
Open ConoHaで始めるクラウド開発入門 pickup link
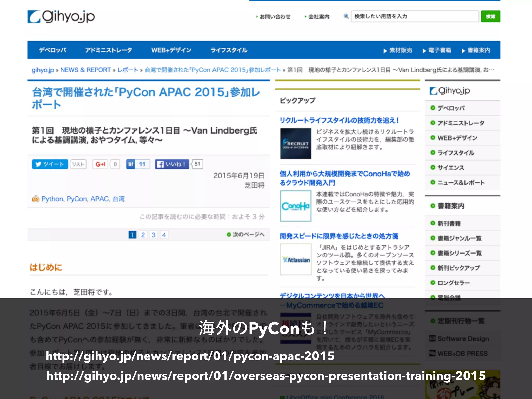(x=345, y=178)
